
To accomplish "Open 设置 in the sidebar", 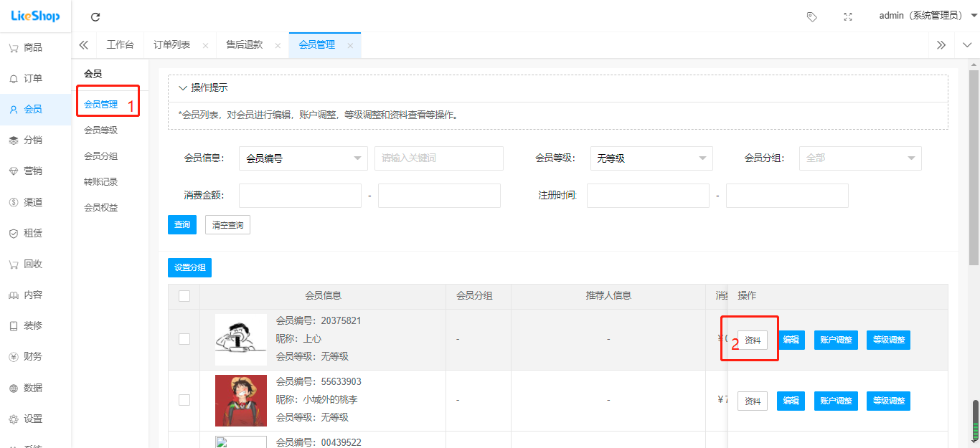I will (36, 419).
